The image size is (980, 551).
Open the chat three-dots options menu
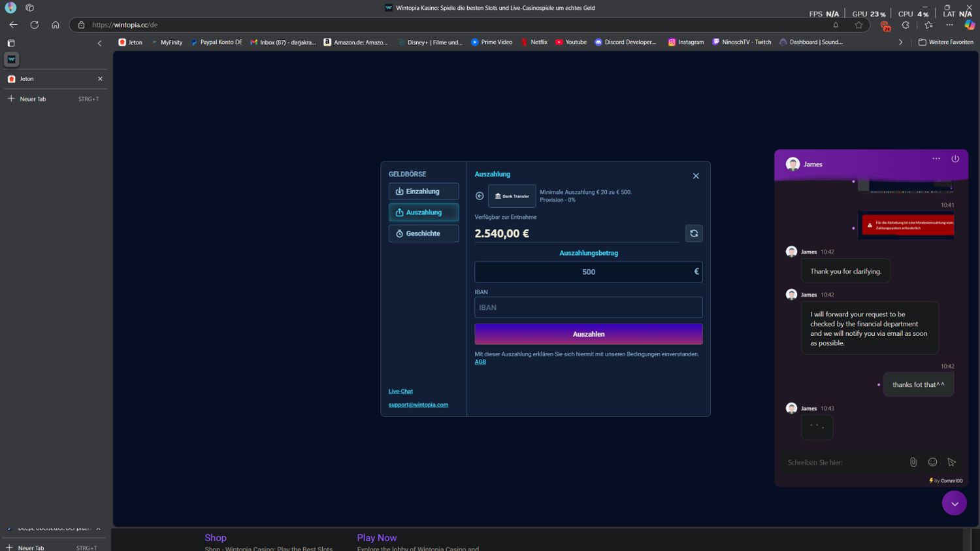point(936,159)
